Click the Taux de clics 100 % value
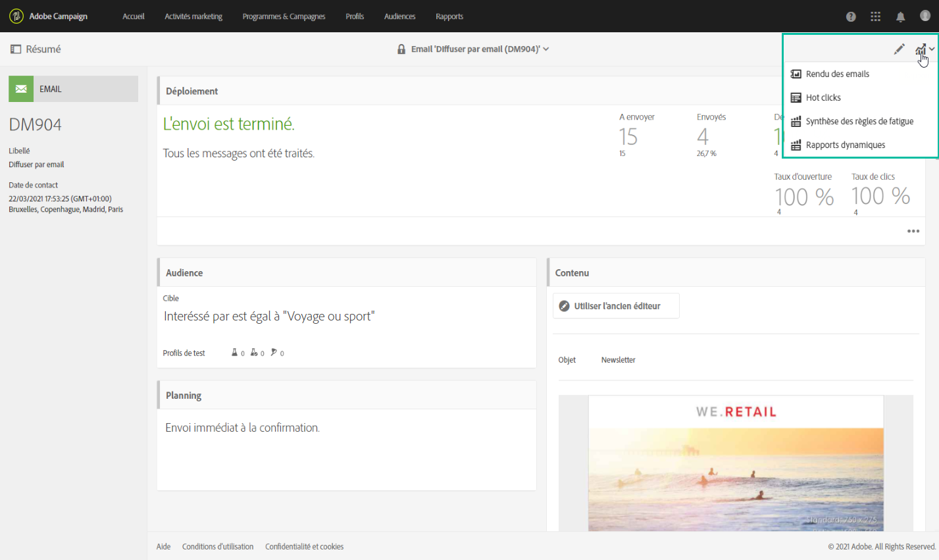This screenshot has width=939, height=560. pos(880,196)
